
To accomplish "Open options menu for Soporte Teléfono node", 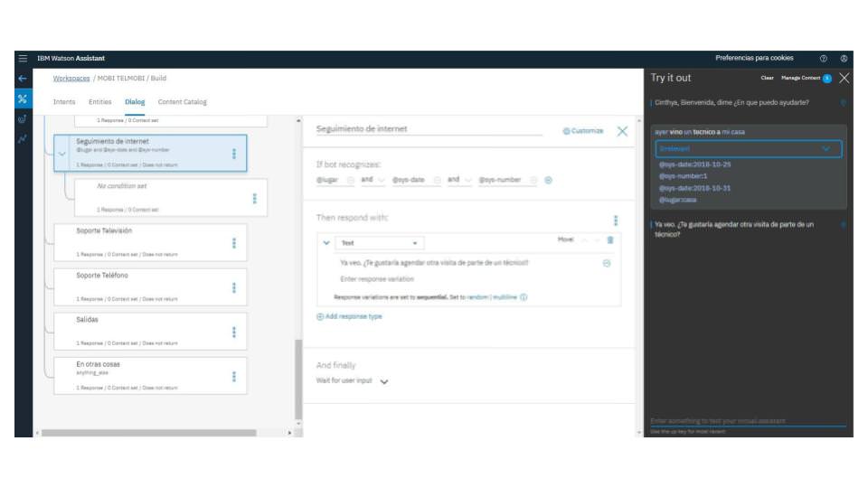I will (234, 287).
